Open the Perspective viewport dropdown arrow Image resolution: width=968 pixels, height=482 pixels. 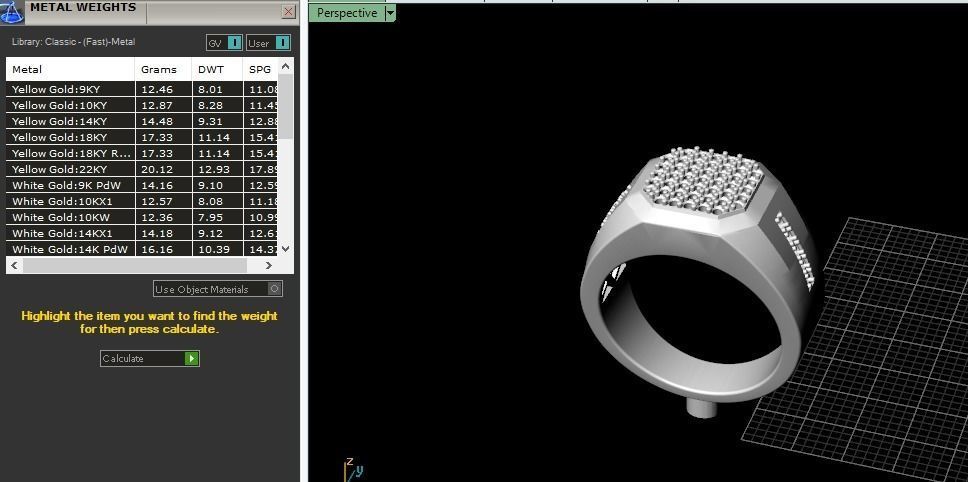click(x=390, y=13)
